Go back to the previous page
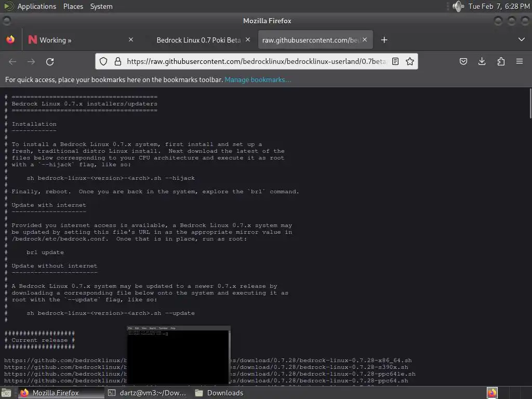 tap(12, 62)
